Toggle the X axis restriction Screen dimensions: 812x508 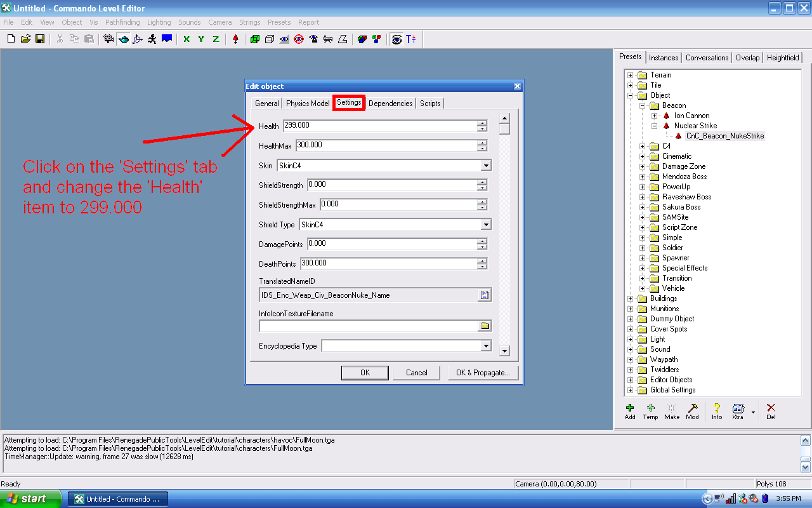coord(187,39)
